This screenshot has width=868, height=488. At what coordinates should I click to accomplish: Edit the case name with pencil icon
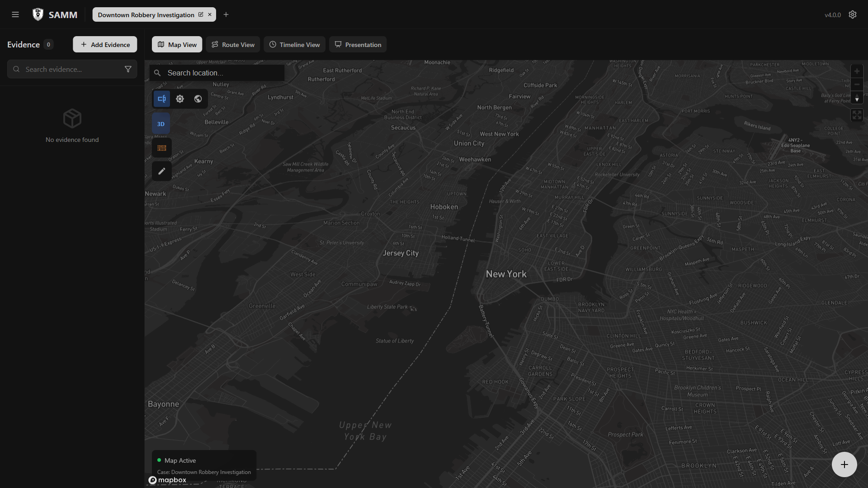pyautogui.click(x=200, y=14)
